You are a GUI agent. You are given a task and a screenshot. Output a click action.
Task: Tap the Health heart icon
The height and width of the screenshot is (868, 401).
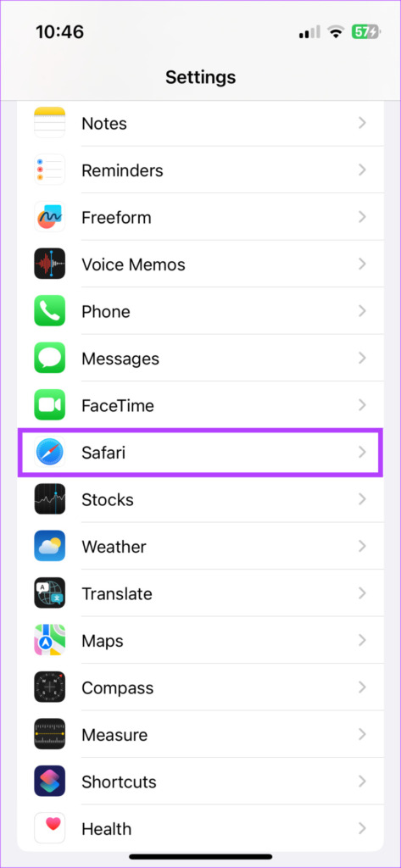click(x=49, y=829)
